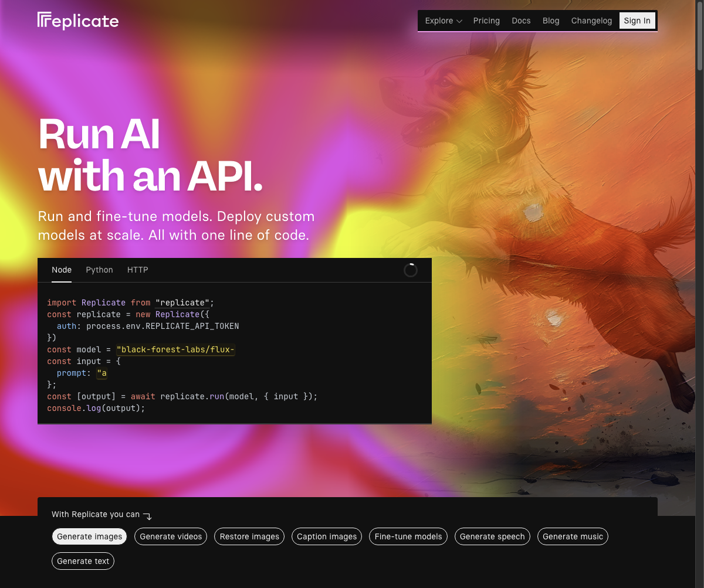Click the vertical page scrollbar

pos(699,35)
